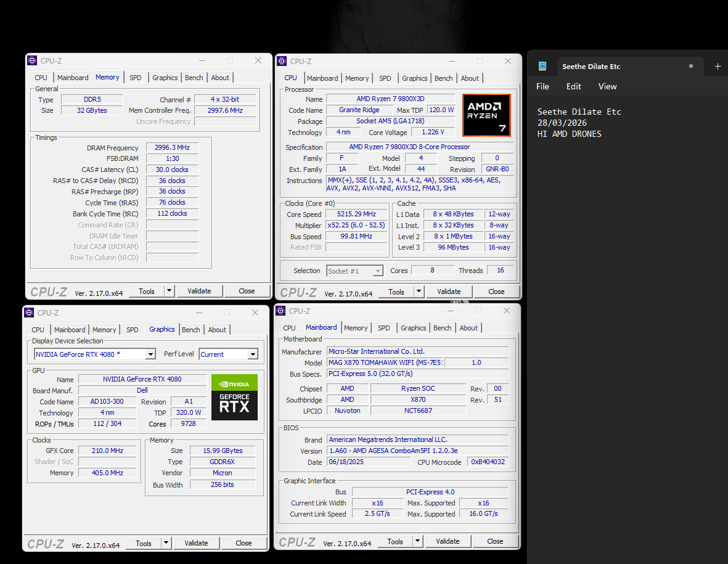Expand the Perf Level Current dropdown
The height and width of the screenshot is (564, 728).
tap(253, 354)
